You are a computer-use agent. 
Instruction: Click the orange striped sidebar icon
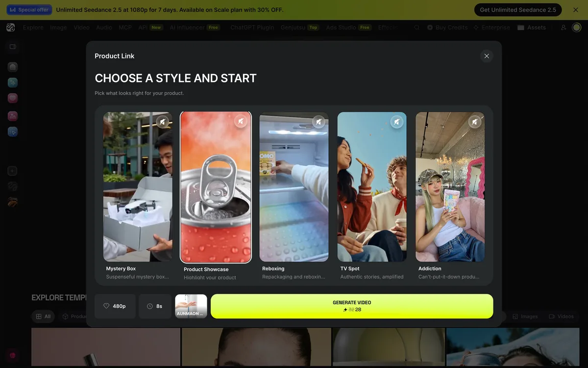point(13,202)
